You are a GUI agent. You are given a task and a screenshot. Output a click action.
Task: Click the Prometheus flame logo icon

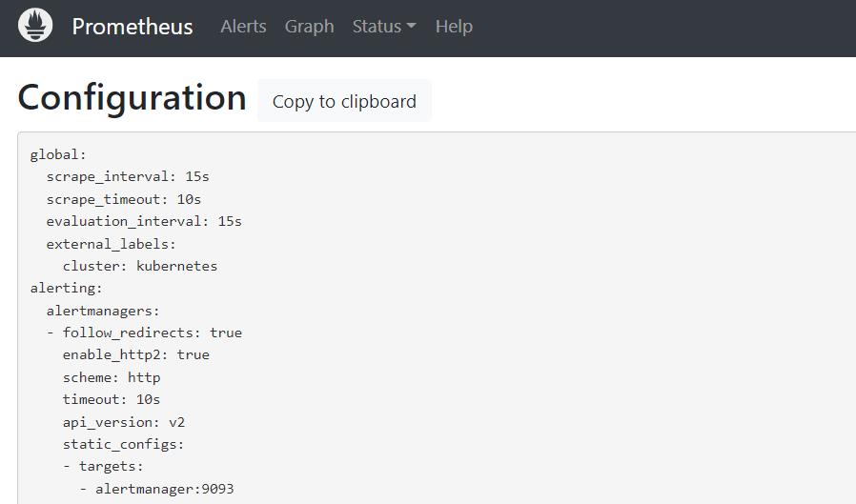coord(35,26)
